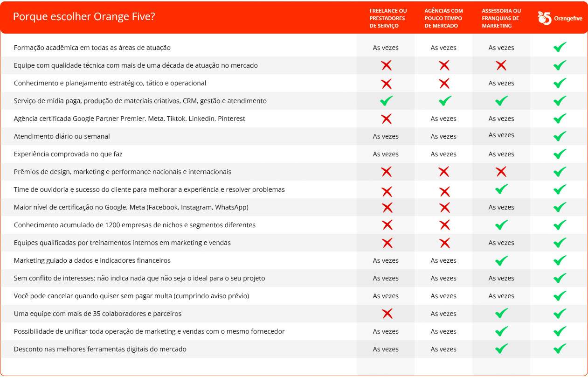Click the Experiência comprovada no que faz text

(68, 154)
